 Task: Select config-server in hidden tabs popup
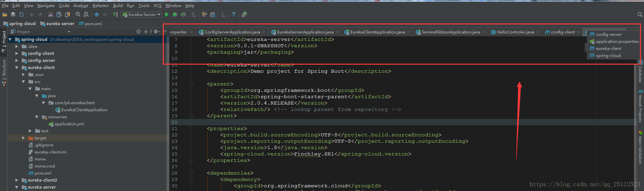pos(613,35)
